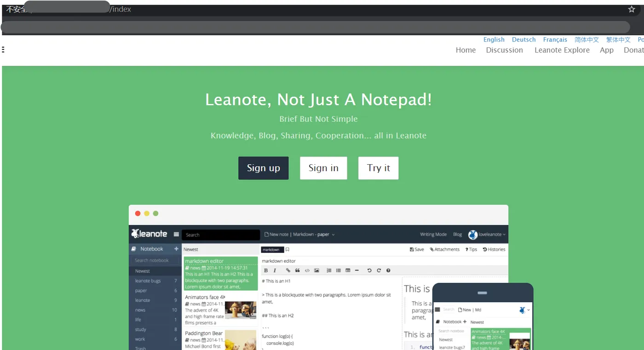Click the numbered list icon in the markdown toolbar
644x350 pixels.
[329, 270]
